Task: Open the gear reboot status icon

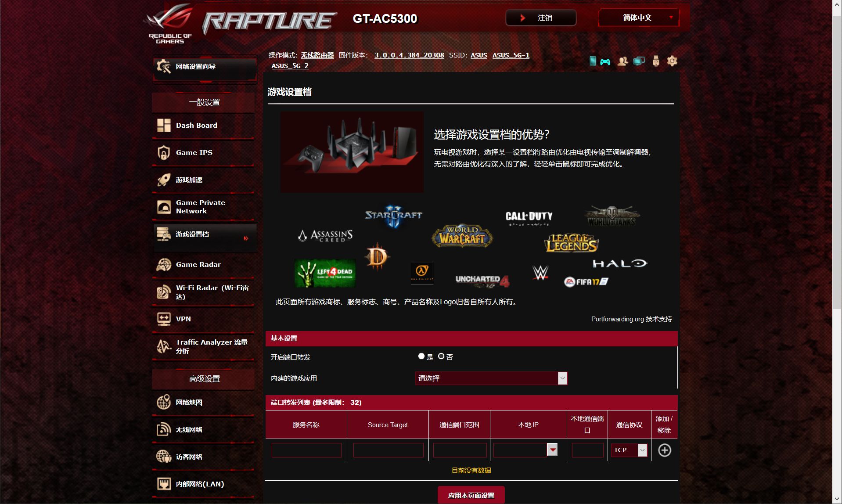Action: pos(672,61)
